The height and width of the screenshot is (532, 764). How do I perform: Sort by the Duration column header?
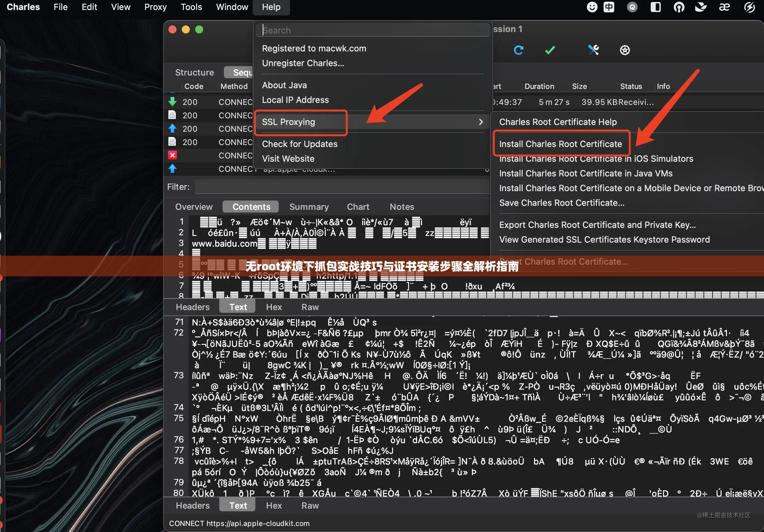click(x=539, y=86)
